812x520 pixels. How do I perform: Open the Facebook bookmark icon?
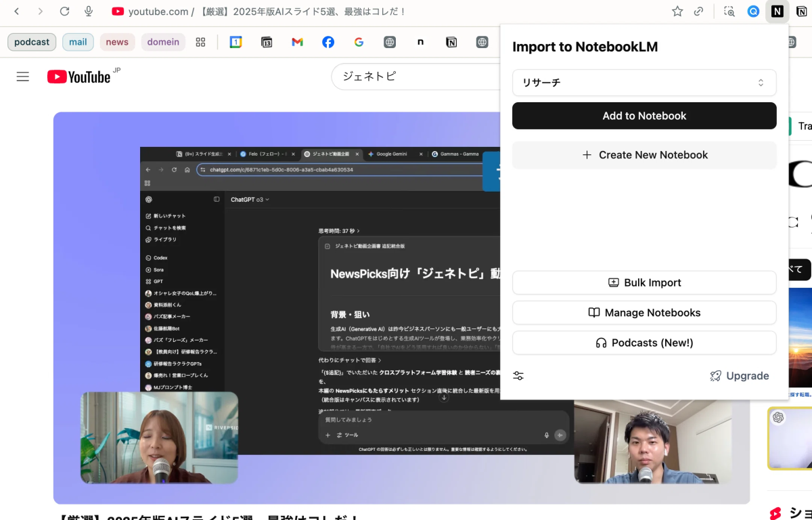[328, 42]
